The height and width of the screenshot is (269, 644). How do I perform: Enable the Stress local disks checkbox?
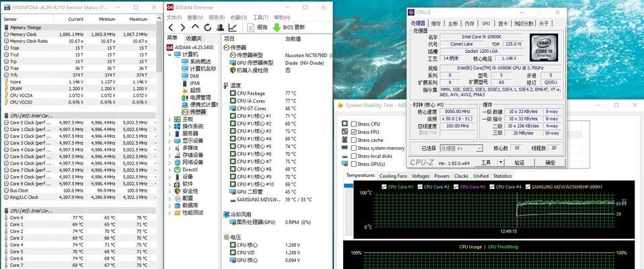coord(353,156)
